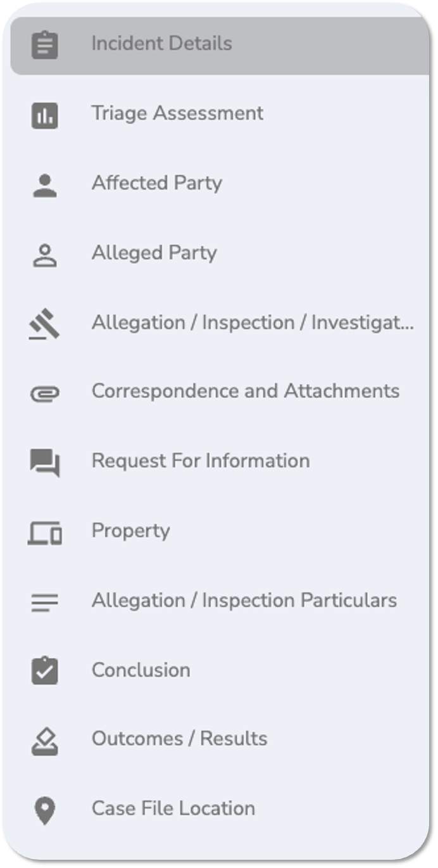
Task: Click the Outcomes / Results text label
Action: click(x=180, y=739)
